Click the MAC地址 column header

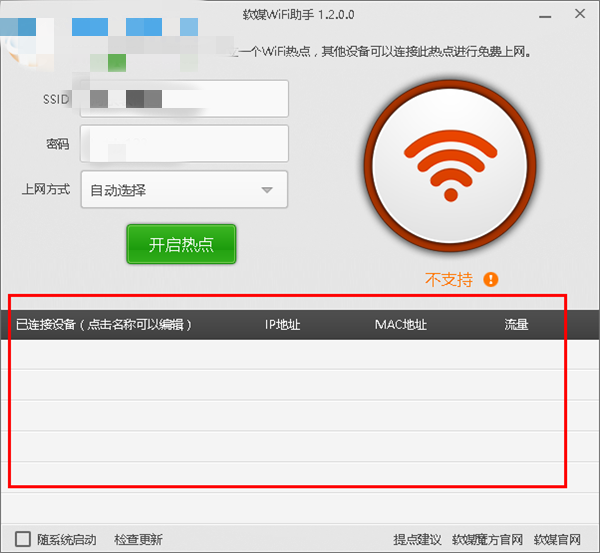coord(401,325)
